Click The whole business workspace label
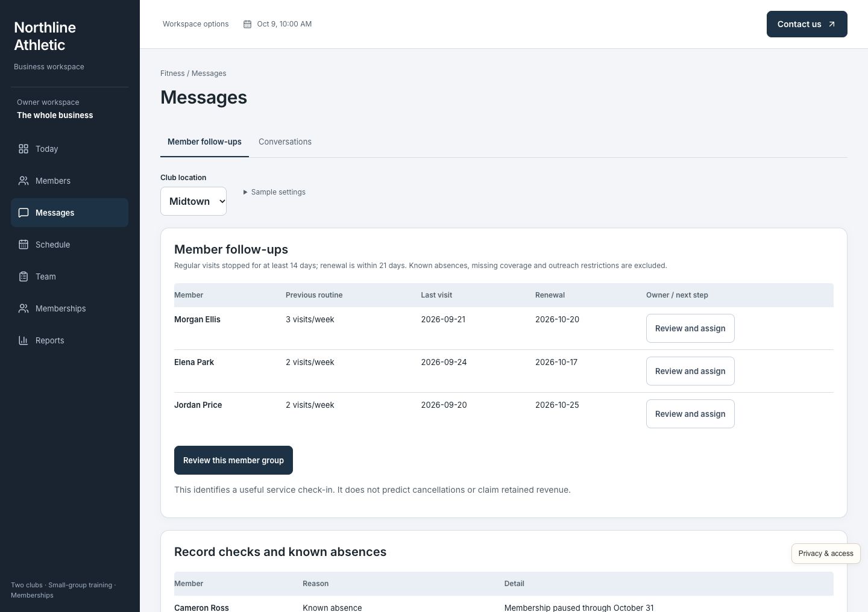The image size is (868, 612). coord(55,116)
